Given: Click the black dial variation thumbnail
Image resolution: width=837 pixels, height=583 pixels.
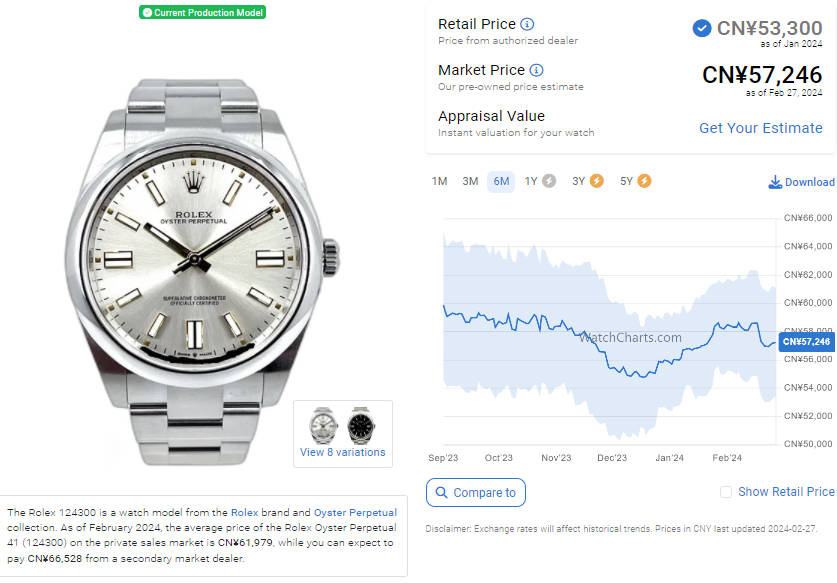Looking at the screenshot, I should click(x=361, y=426).
